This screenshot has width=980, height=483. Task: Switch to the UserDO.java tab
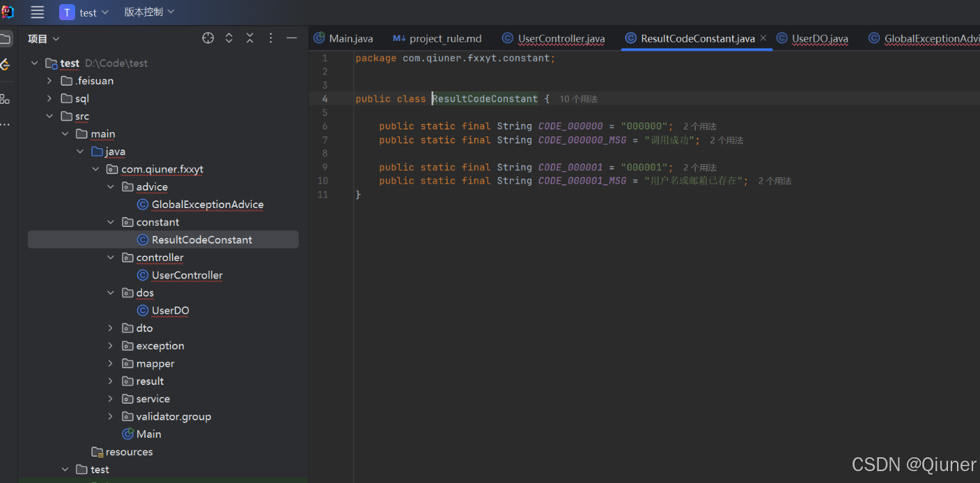click(812, 38)
